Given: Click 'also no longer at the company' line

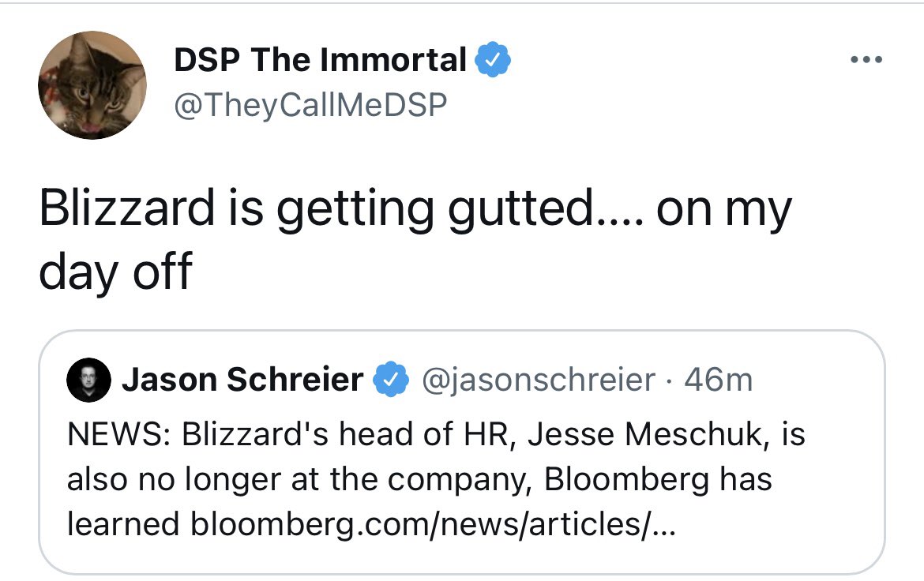Looking at the screenshot, I should (x=301, y=480).
